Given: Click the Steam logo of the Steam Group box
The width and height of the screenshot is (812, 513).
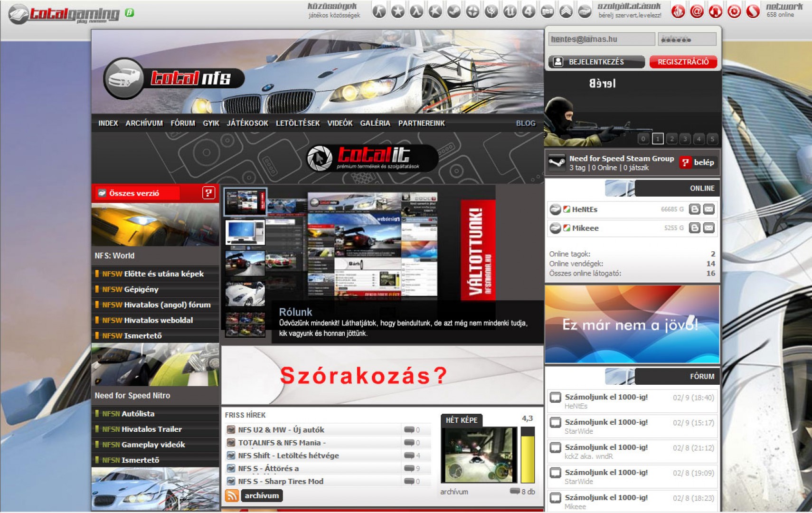Looking at the screenshot, I should pyautogui.click(x=557, y=162).
